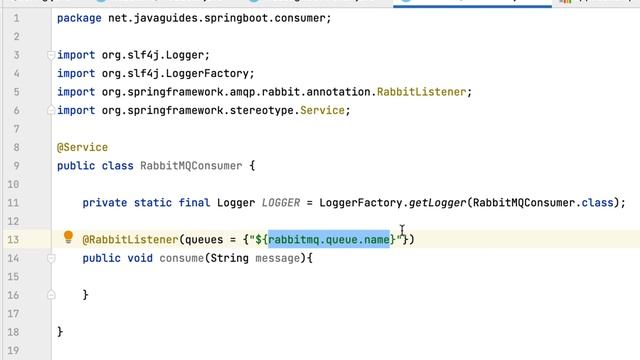This screenshot has height=360, width=640.
Task: Click the fold end marker beside line 16
Action: [51, 295]
